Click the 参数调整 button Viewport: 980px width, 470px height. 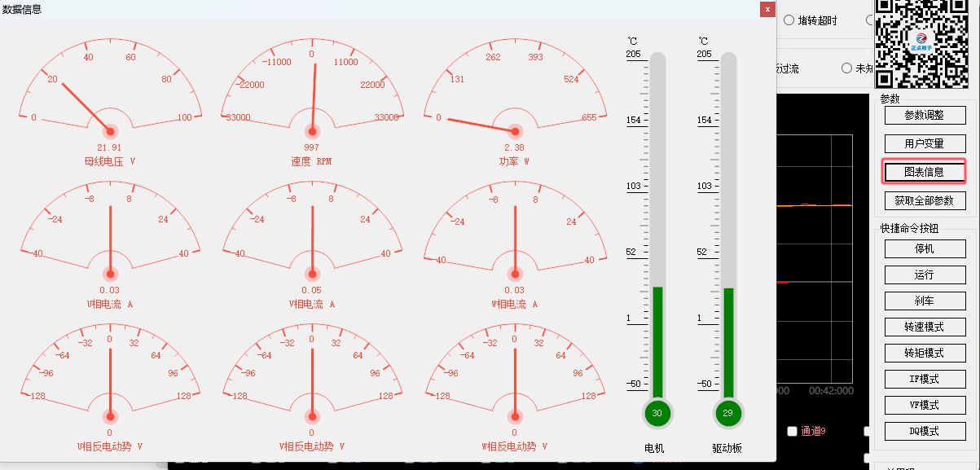tap(925, 116)
